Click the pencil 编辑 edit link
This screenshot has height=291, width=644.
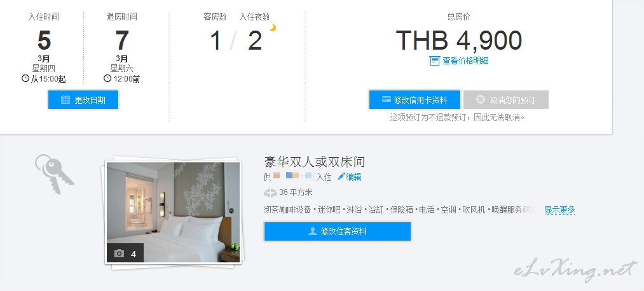350,177
